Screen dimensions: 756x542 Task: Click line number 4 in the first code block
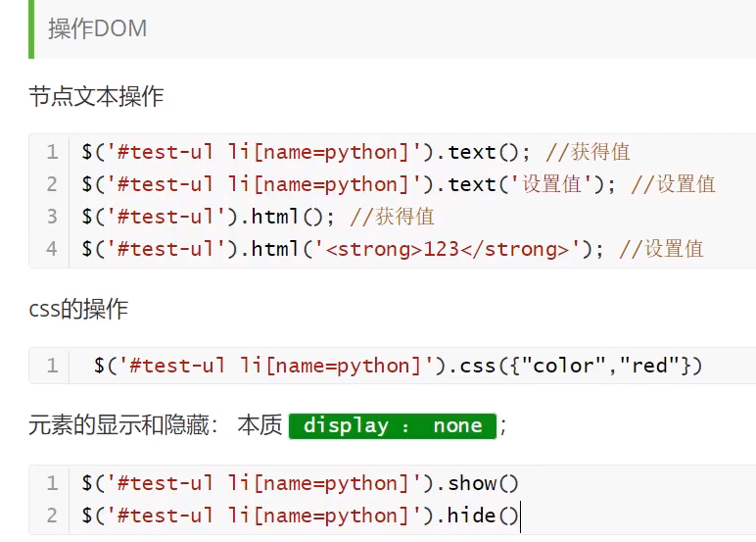[51, 249]
